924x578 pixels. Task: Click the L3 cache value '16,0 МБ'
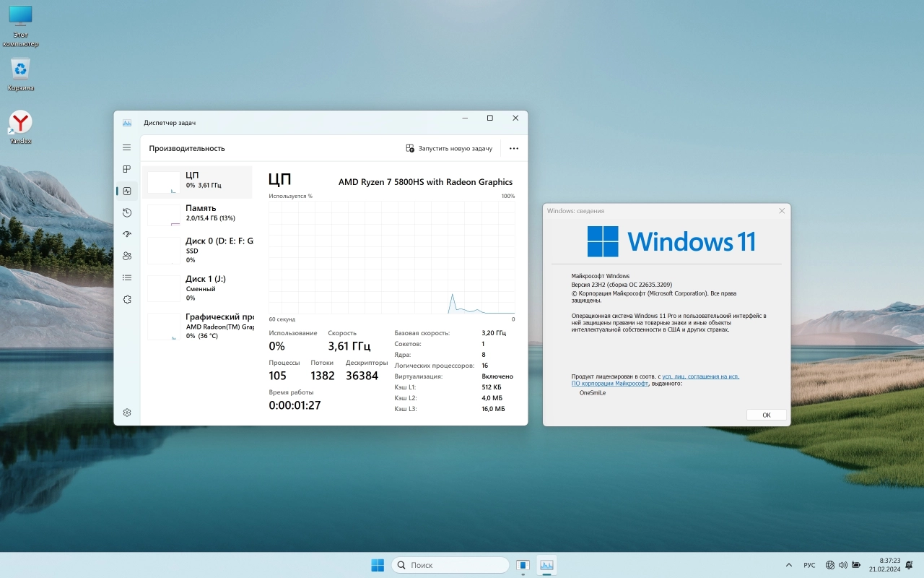(493, 409)
